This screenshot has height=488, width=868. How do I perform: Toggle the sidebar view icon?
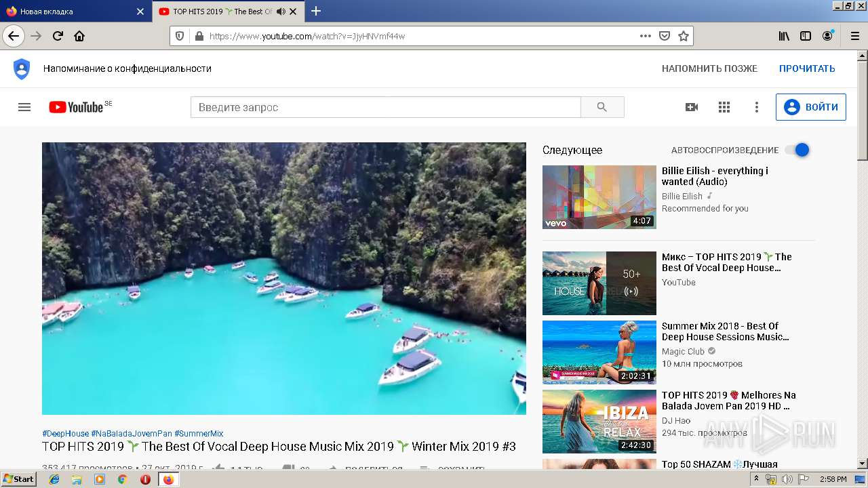806,36
